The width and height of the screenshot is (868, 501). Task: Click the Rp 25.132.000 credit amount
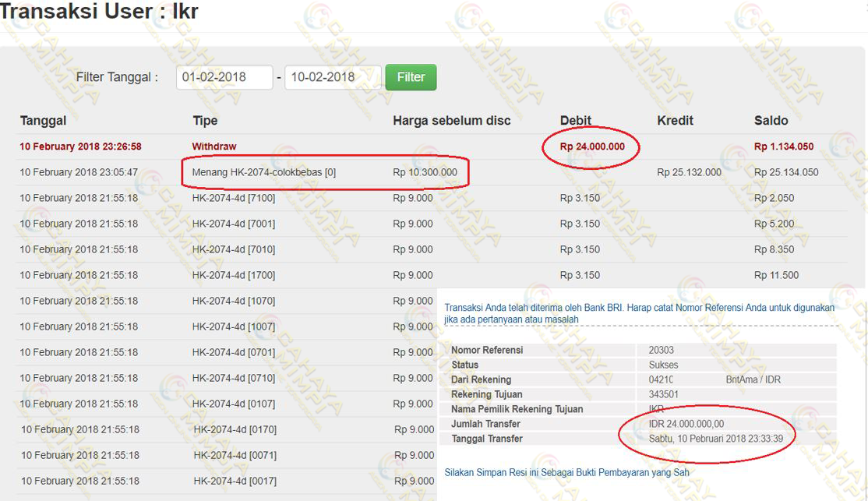click(689, 172)
